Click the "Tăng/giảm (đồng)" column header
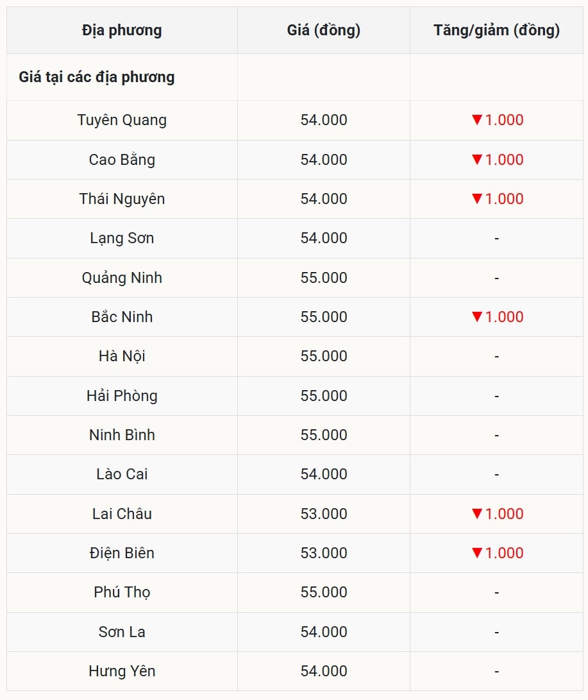The image size is (588, 700). pyautogui.click(x=496, y=30)
